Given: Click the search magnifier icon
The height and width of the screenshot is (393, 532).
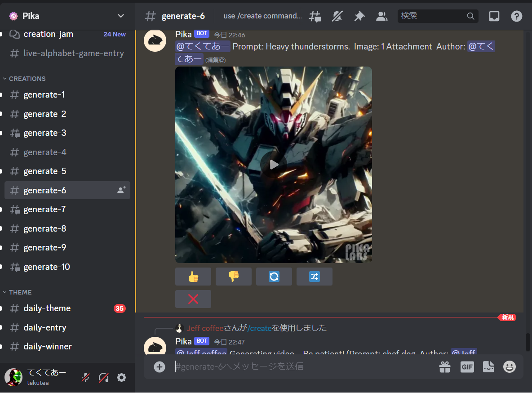Looking at the screenshot, I should click(x=470, y=16).
